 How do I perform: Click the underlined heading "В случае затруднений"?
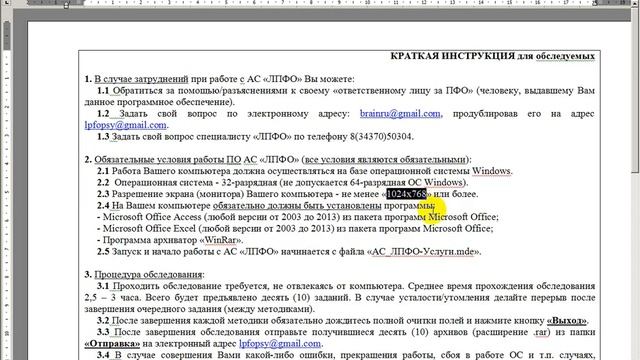tap(141, 79)
